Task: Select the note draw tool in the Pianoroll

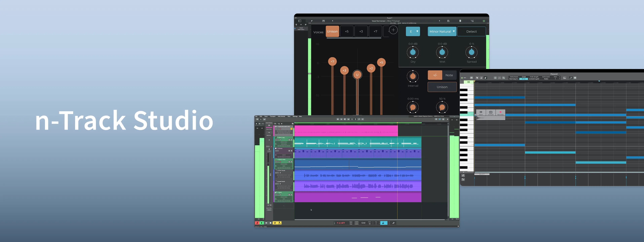Action: [482, 78]
